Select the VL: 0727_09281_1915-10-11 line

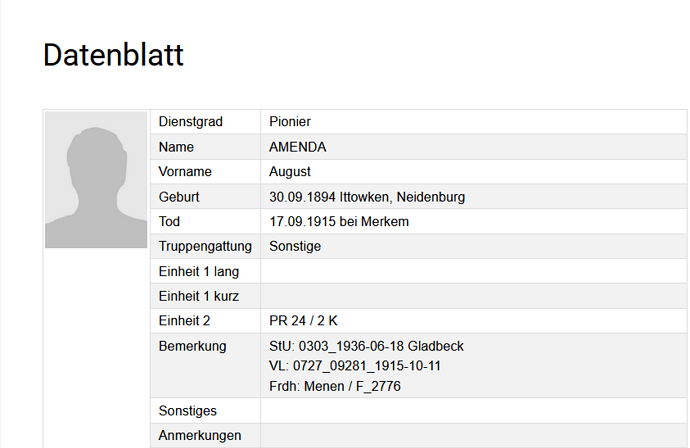click(355, 366)
